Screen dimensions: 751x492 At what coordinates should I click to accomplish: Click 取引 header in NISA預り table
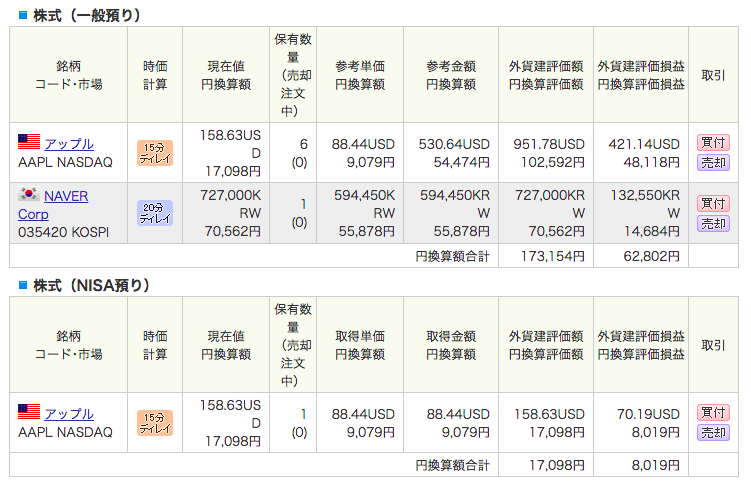[x=713, y=345]
